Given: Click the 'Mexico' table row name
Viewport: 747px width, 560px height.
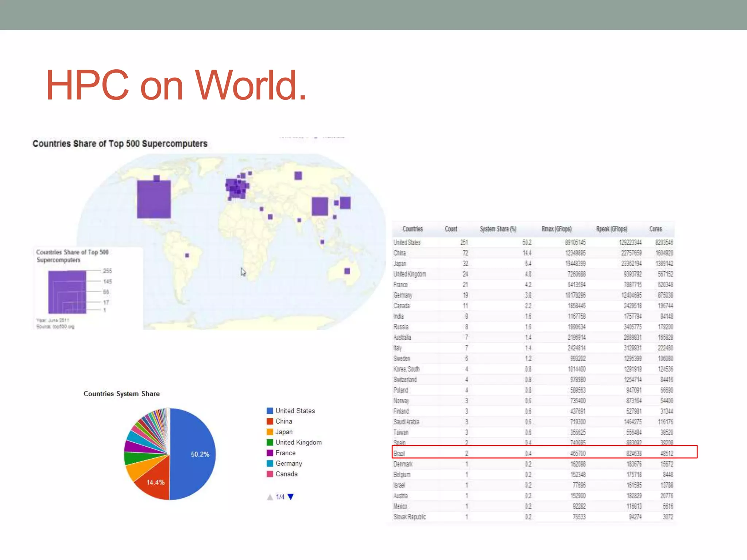Looking at the screenshot, I should [400, 507].
